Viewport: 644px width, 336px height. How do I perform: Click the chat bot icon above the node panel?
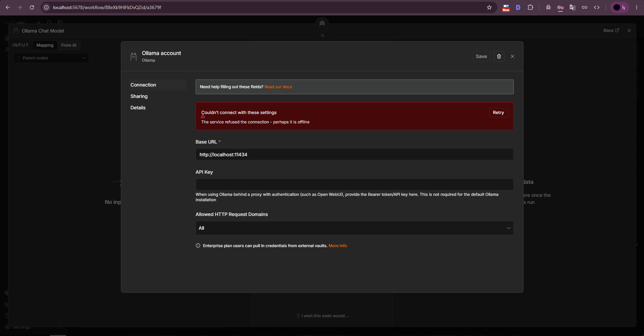[x=322, y=23]
